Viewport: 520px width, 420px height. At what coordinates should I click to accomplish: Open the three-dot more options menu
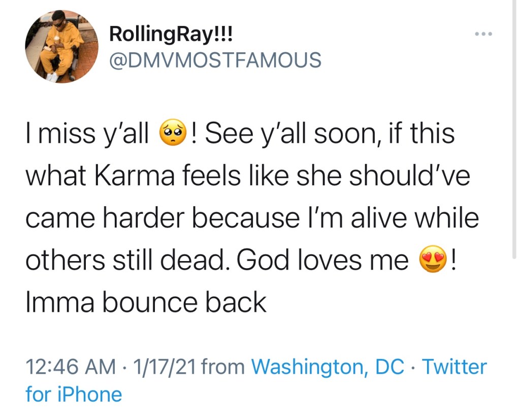(483, 34)
